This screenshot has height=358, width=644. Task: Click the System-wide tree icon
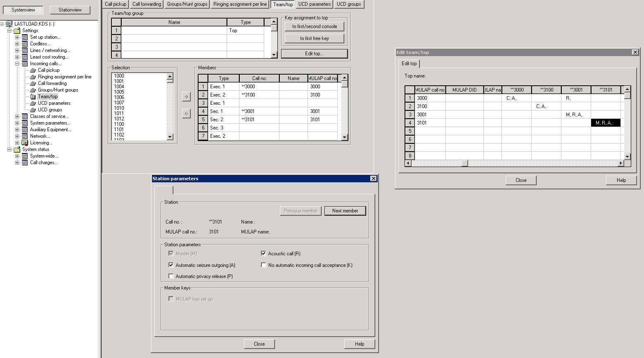[x=25, y=156]
